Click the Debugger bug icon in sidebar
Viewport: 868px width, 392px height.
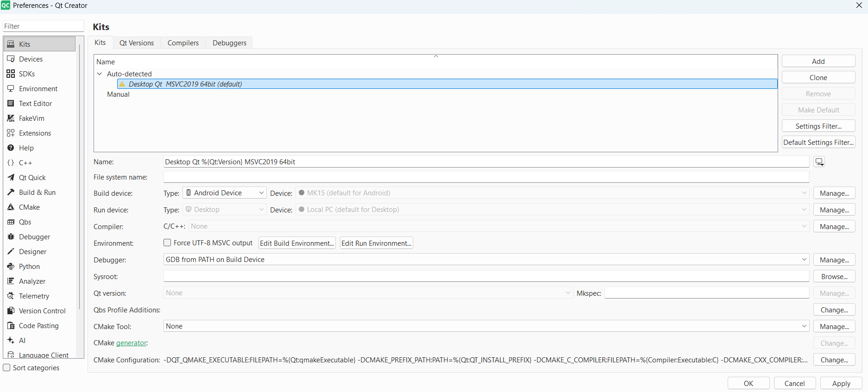[x=11, y=237]
